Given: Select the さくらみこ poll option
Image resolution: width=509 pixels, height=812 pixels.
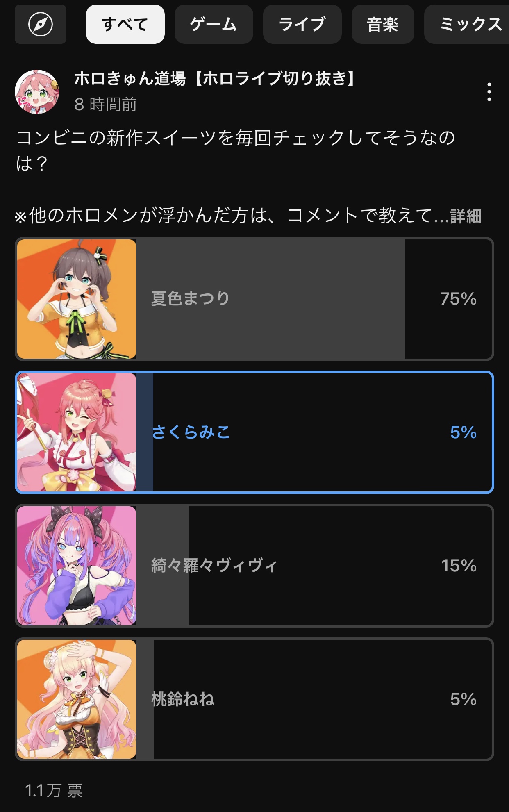Looking at the screenshot, I should point(254,432).
